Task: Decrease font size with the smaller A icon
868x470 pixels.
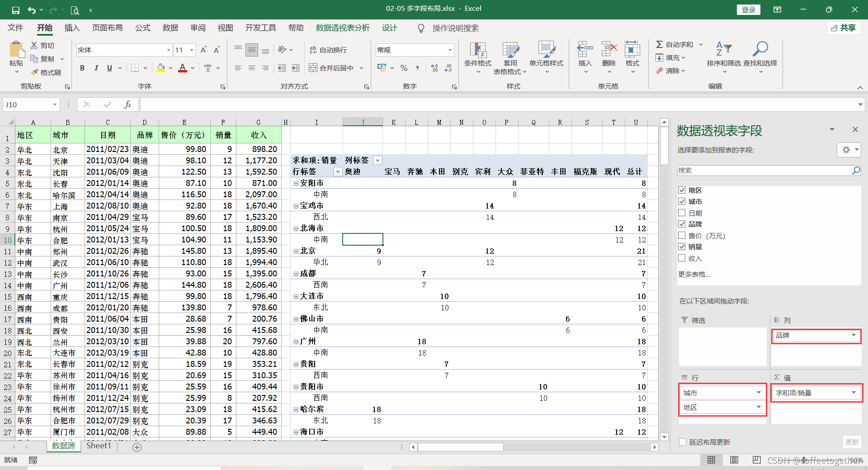Action: click(217, 50)
